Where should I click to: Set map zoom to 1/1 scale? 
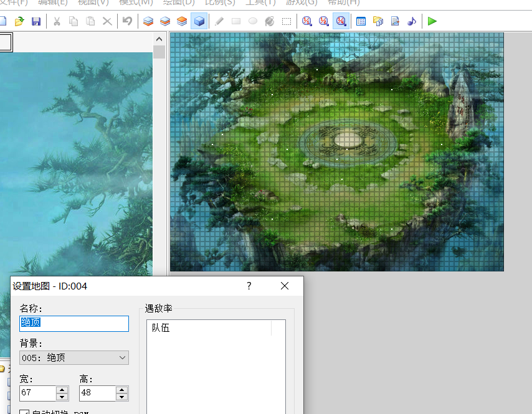307,21
